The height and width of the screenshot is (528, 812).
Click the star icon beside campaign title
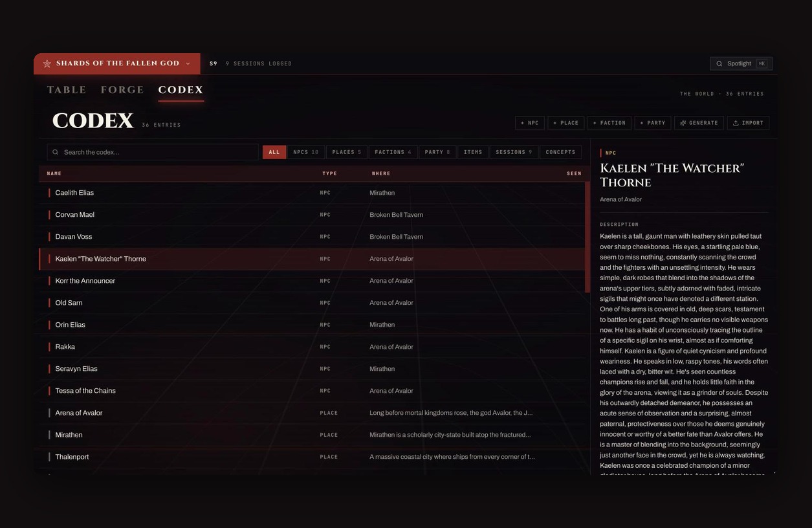[x=47, y=63]
